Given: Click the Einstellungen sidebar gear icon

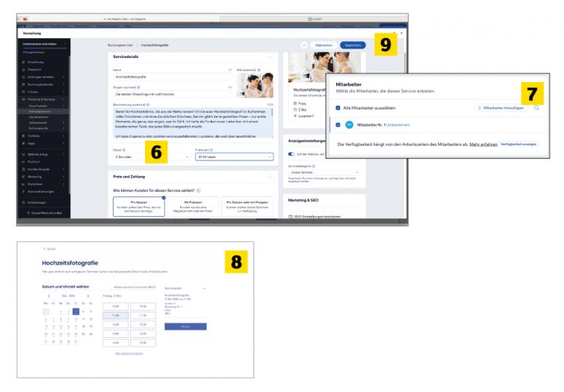Looking at the screenshot, I should coord(23,203).
